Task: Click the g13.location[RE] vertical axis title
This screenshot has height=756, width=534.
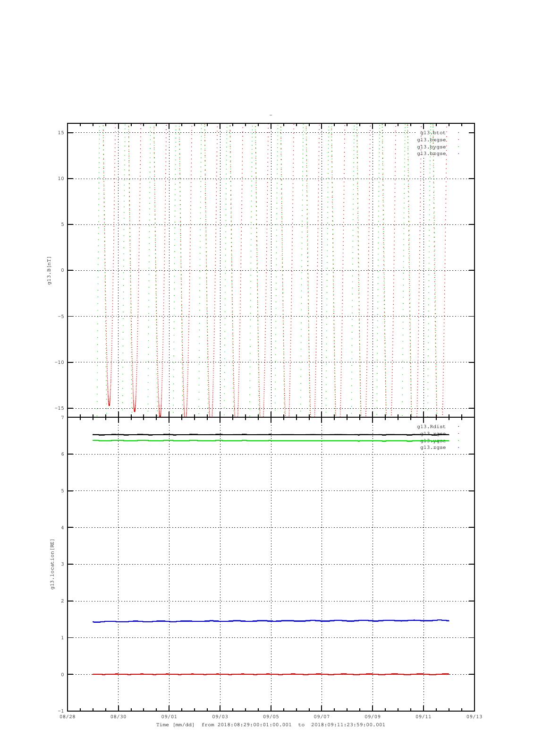Action: click(53, 564)
